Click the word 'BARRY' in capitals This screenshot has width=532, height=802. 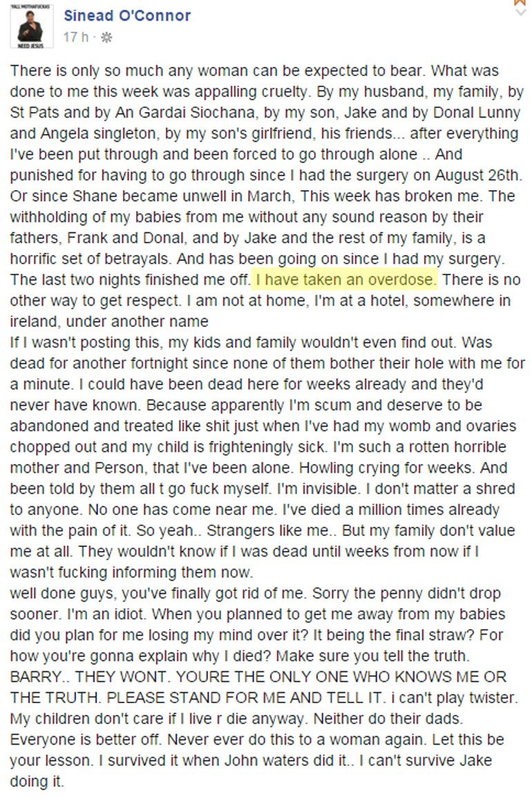click(35, 675)
